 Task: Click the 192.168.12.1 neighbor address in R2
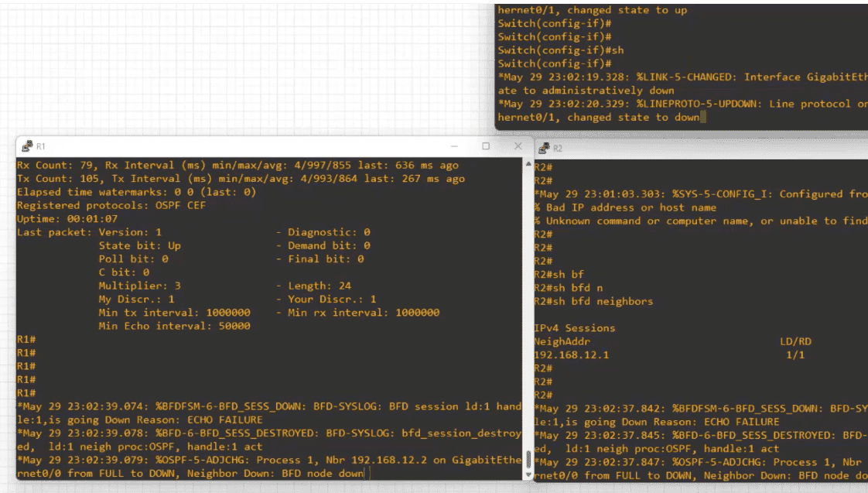[572, 354]
